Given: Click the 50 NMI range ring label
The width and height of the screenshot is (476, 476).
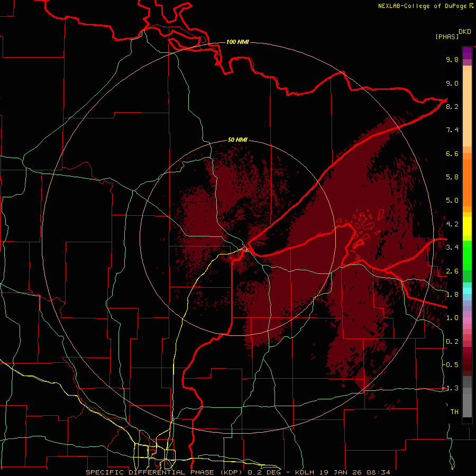Looking at the screenshot, I should 237,140.
